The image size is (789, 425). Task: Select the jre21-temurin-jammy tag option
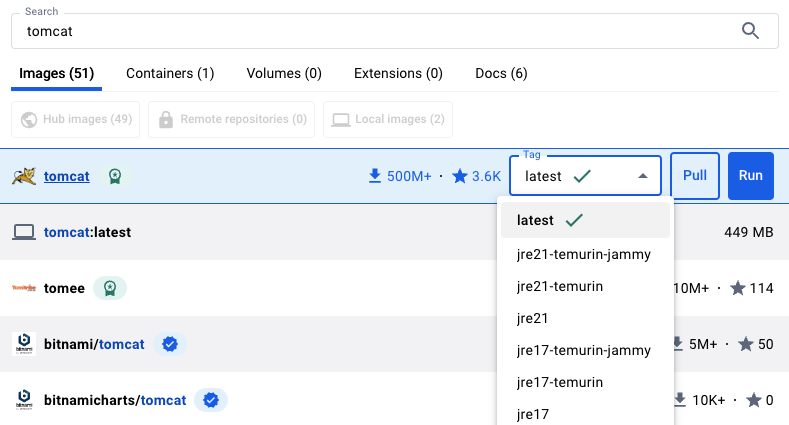584,254
